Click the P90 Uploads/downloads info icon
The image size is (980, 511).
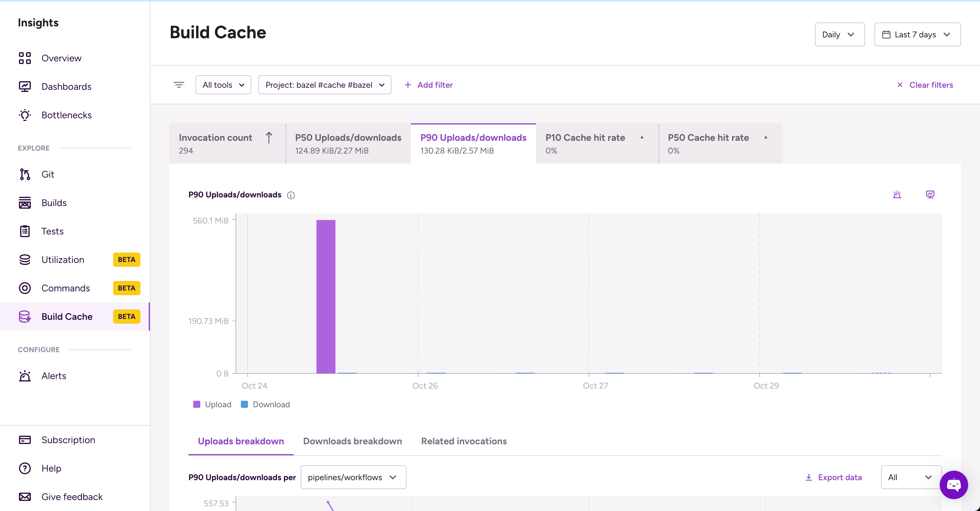(291, 195)
